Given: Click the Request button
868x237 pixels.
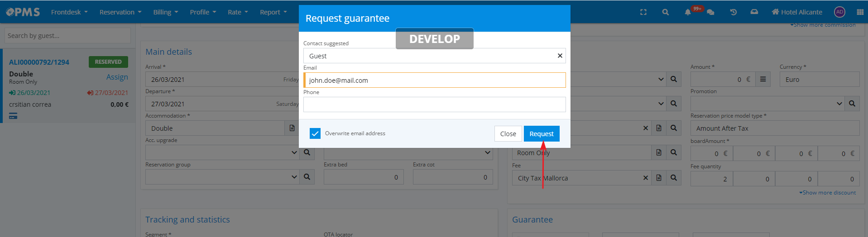Looking at the screenshot, I should click(x=541, y=134).
